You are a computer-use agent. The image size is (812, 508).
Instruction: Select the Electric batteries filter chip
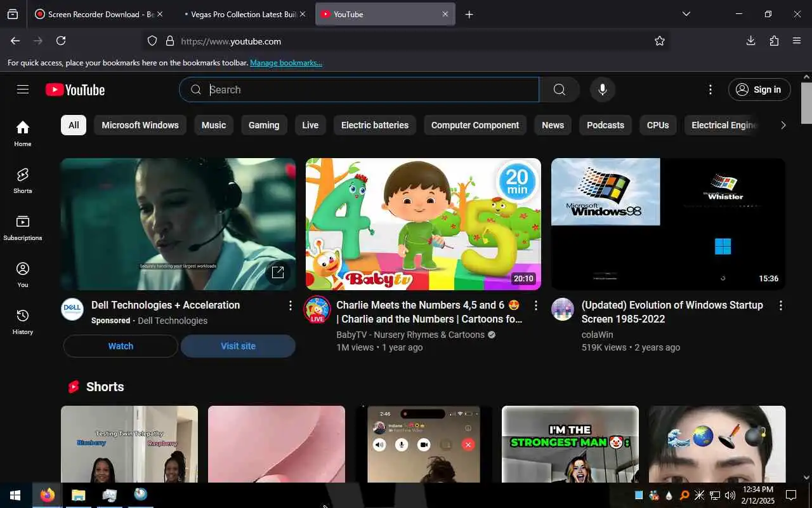click(x=375, y=125)
